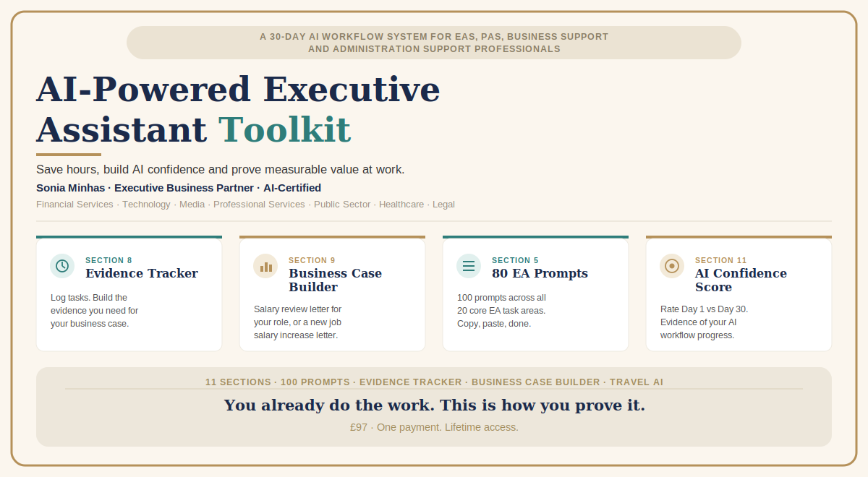Click the 'You already do the work' tagline
This screenshot has width=868, height=477.
[434, 405]
